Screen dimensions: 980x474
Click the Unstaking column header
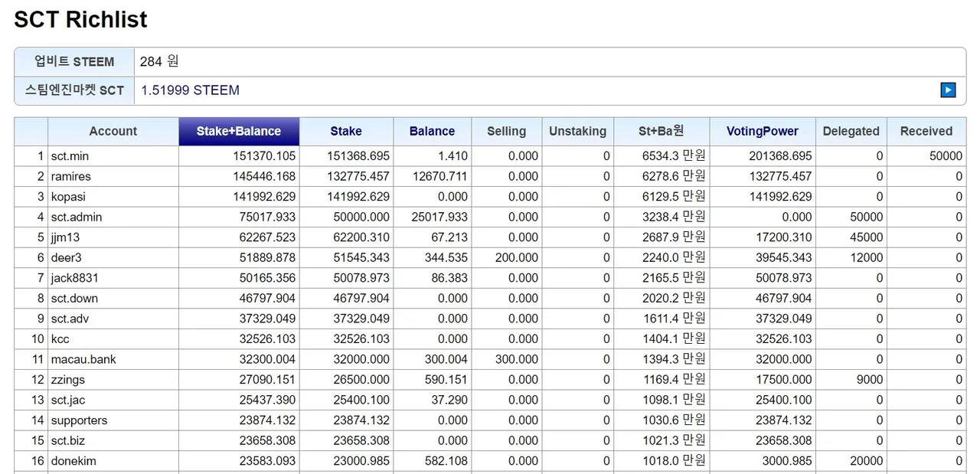pyautogui.click(x=577, y=131)
